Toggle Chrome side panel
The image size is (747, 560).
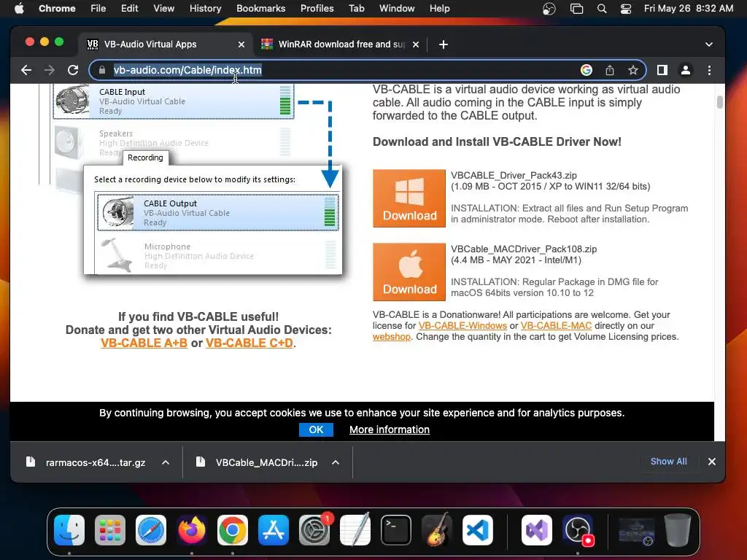click(x=662, y=70)
